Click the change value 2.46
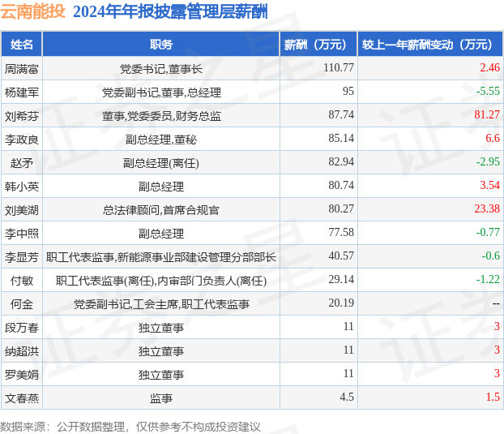This screenshot has height=434, width=504. 490,67
